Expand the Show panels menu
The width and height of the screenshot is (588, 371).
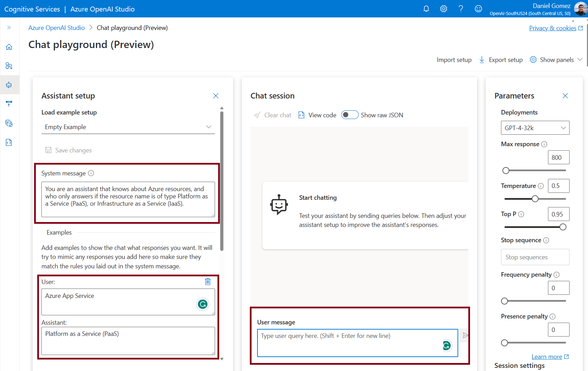556,60
